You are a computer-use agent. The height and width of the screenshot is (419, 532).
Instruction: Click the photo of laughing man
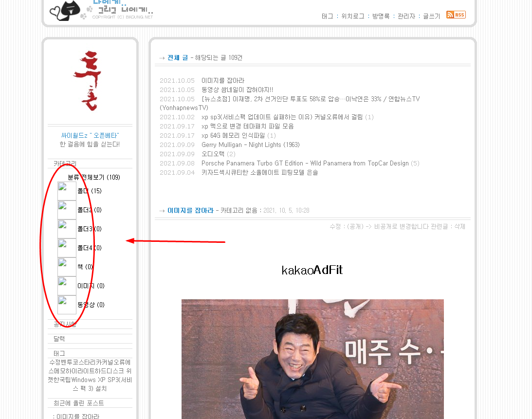[x=312, y=359]
